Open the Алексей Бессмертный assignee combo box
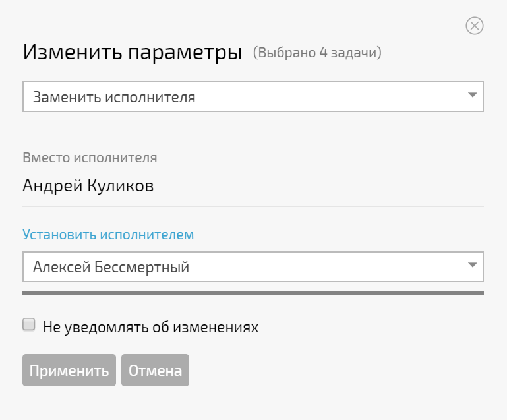Image resolution: width=507 pixels, height=420 pixels. pos(253,267)
